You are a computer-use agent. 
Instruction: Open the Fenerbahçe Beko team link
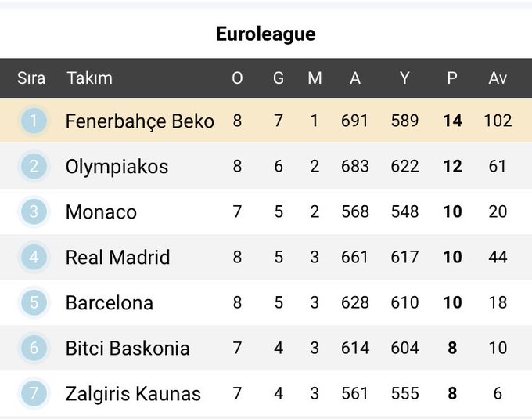140,121
